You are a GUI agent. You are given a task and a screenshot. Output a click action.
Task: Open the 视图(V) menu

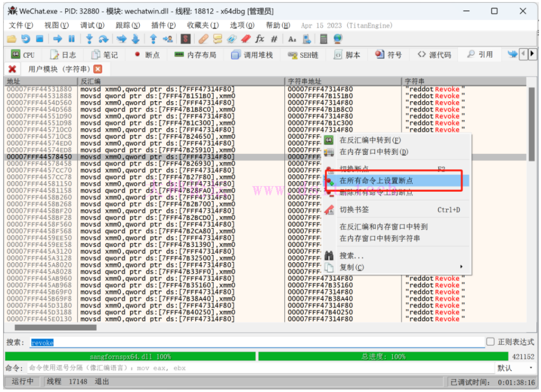click(x=57, y=26)
